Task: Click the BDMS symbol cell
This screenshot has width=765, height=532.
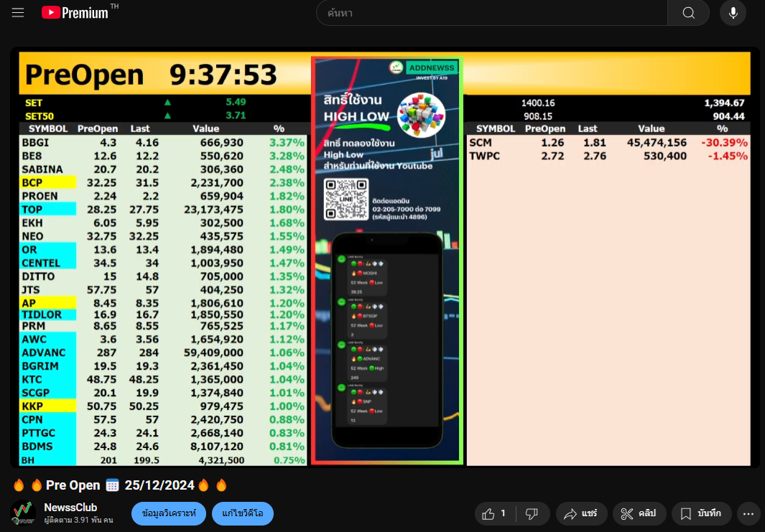Action: point(48,446)
